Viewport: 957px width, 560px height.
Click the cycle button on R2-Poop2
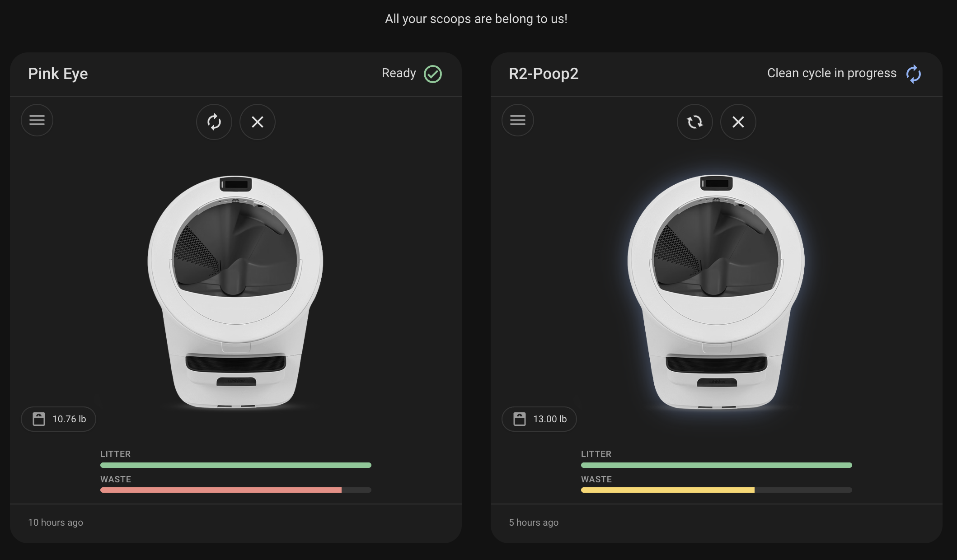[x=694, y=122]
